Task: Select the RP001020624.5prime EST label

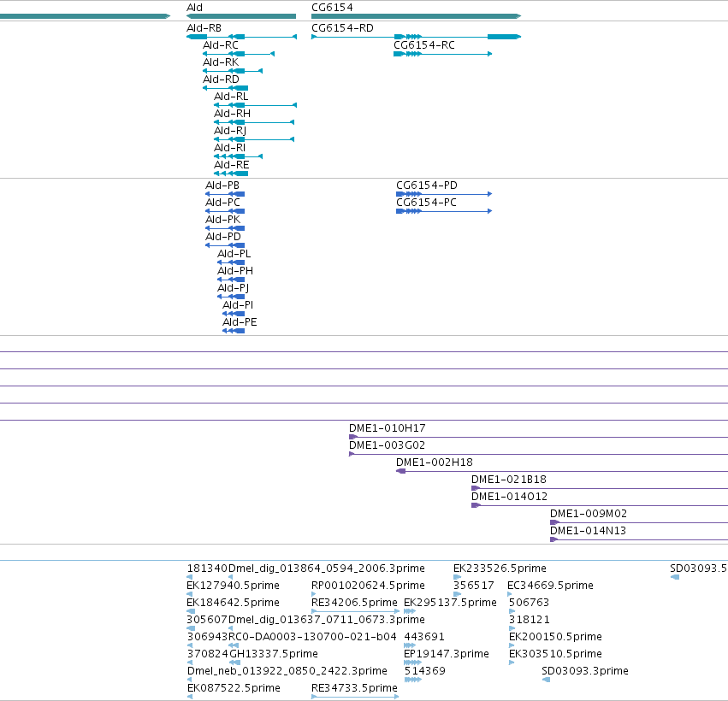Action: [x=368, y=586]
